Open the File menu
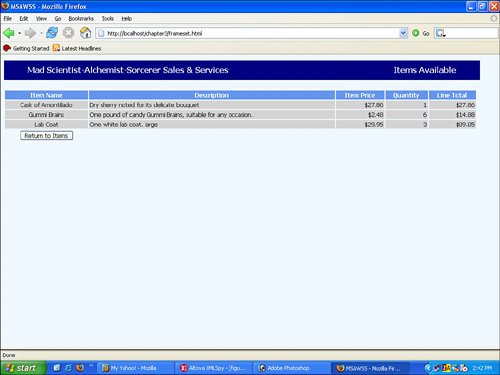This screenshot has width=500, height=375. [x=8, y=19]
